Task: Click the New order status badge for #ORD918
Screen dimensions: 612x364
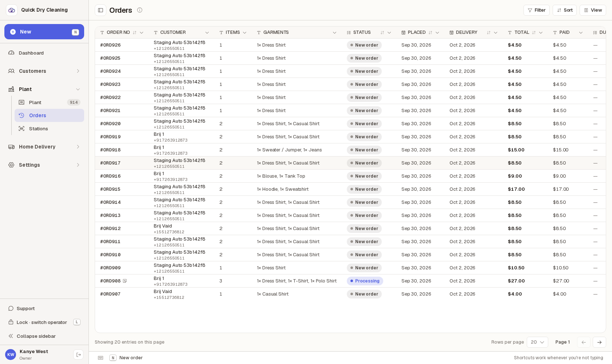Action: point(364,150)
